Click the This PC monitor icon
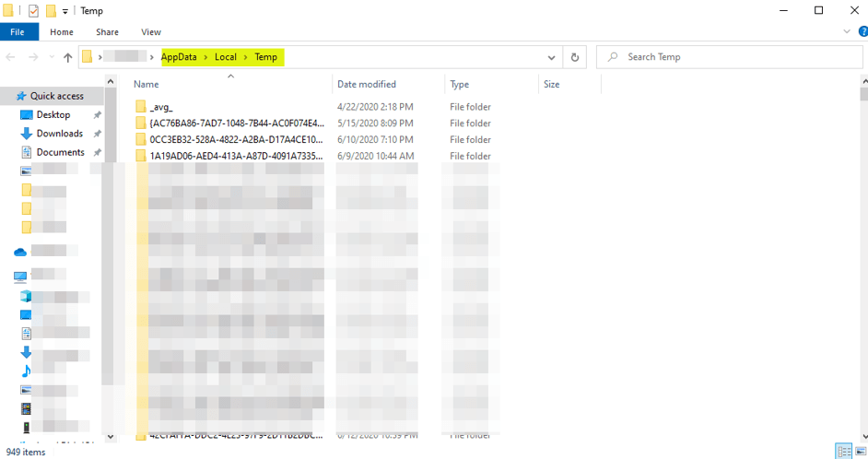Image resolution: width=868 pixels, height=459 pixels. pyautogui.click(x=20, y=277)
